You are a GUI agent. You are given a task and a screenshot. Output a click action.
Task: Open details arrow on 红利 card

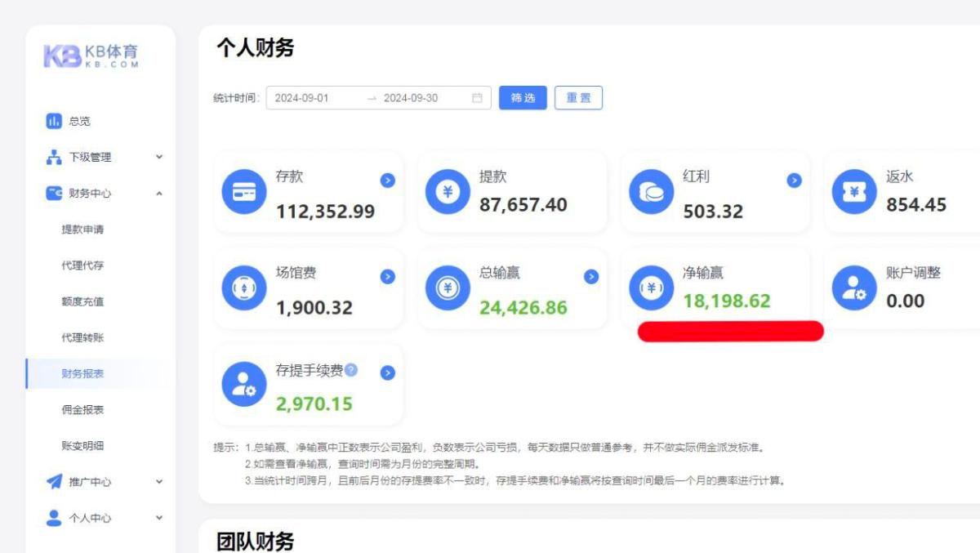794,181
